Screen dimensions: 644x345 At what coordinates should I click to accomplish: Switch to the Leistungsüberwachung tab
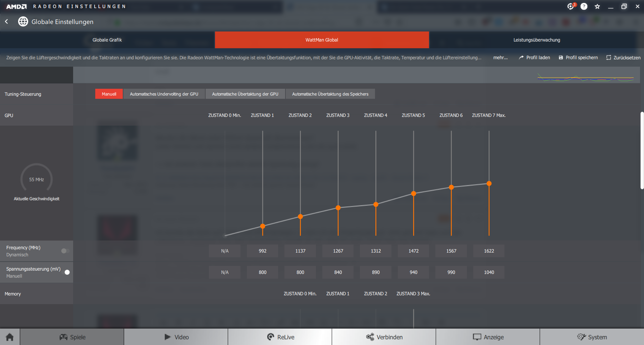click(537, 40)
